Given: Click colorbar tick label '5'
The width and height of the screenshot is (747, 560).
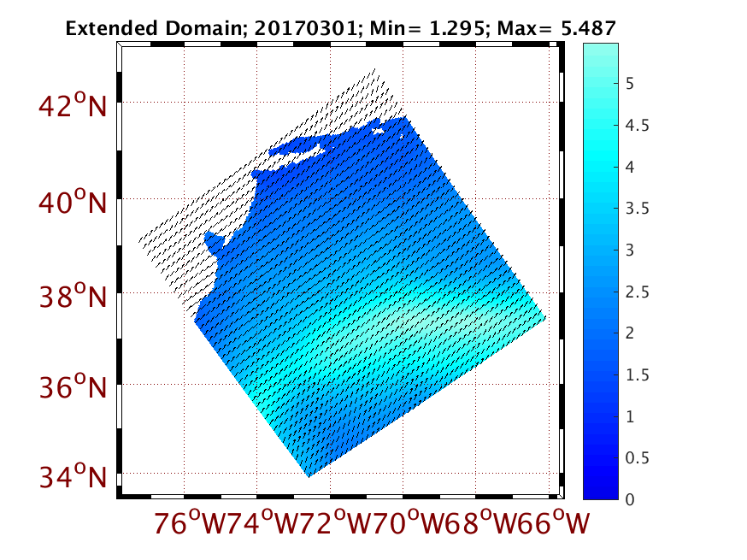Looking at the screenshot, I should click(x=630, y=84).
